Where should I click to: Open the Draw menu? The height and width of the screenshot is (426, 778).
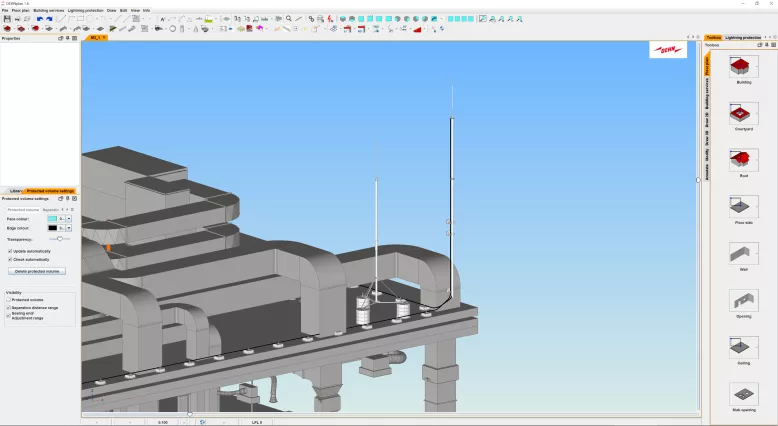coord(112,10)
